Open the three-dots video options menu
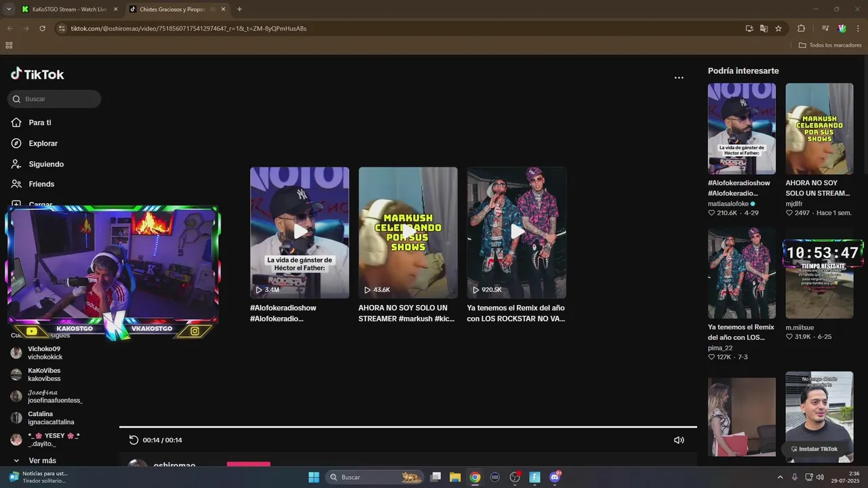The height and width of the screenshot is (488, 868). pos(679,78)
